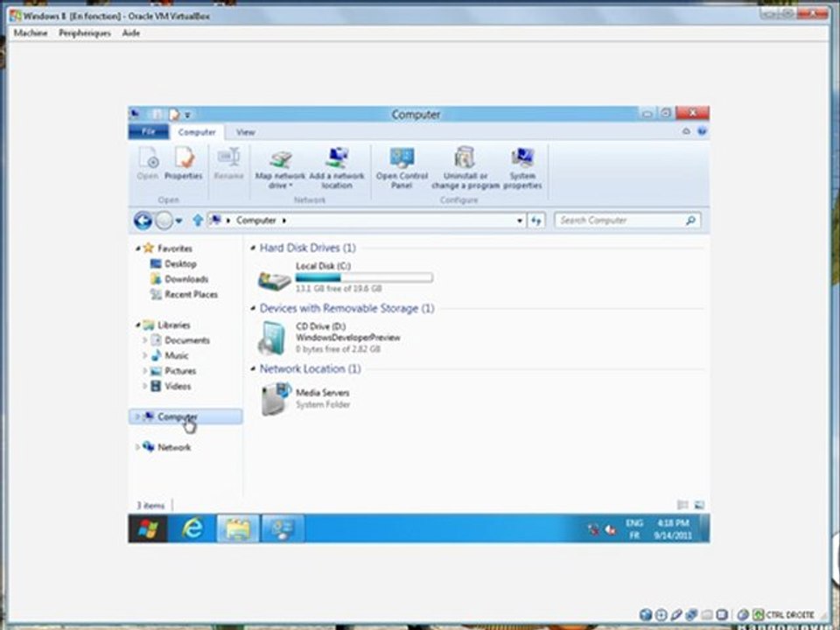Click the taskbar clock showing 4:18 PM
This screenshot has height=630, width=840.
(673, 529)
